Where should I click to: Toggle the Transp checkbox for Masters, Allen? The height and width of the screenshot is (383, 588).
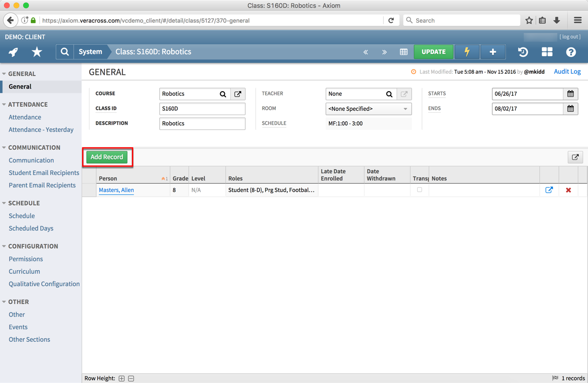420,190
